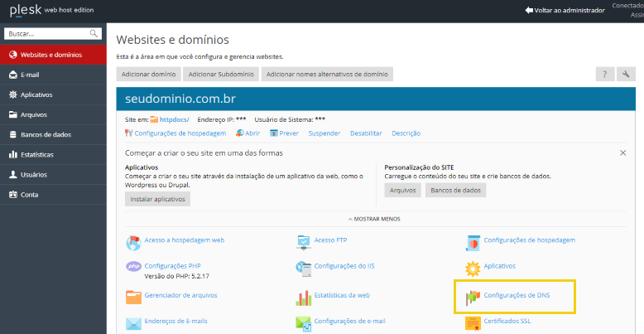
Task: Click the database icon beside Bancos de dados
Action: pyautogui.click(x=12, y=134)
